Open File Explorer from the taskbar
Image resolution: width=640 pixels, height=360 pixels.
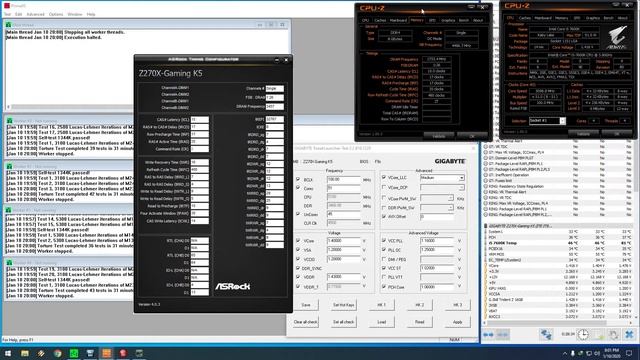pos(25,353)
